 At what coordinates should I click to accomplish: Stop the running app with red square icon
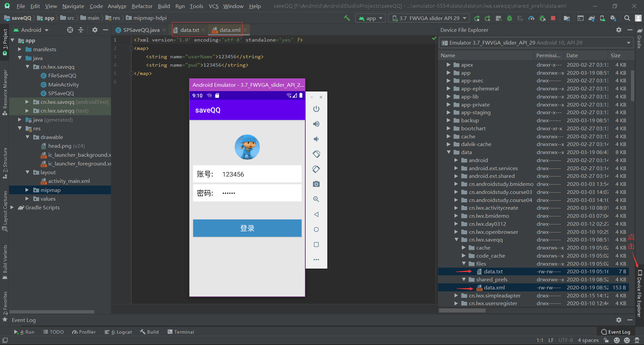[554, 18]
